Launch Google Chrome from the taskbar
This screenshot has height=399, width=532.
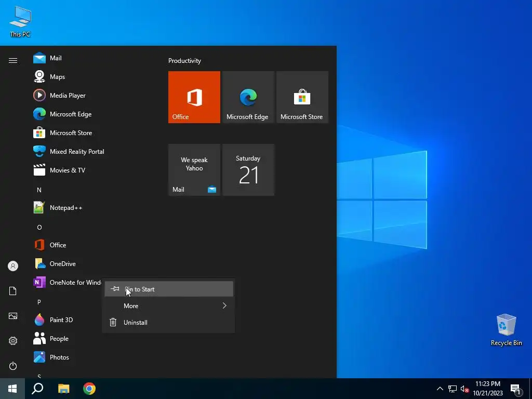(x=89, y=389)
